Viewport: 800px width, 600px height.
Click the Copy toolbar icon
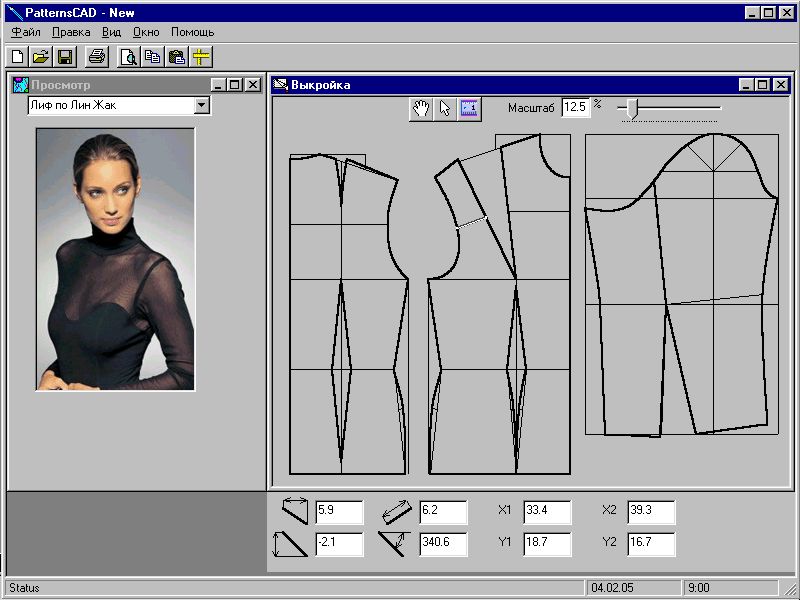[x=153, y=57]
